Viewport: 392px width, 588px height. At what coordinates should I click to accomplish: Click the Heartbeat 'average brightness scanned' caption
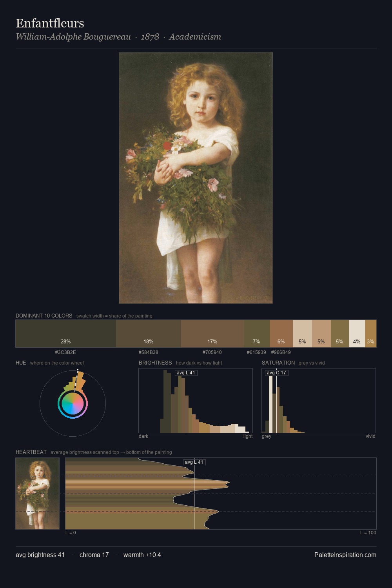coord(111,452)
